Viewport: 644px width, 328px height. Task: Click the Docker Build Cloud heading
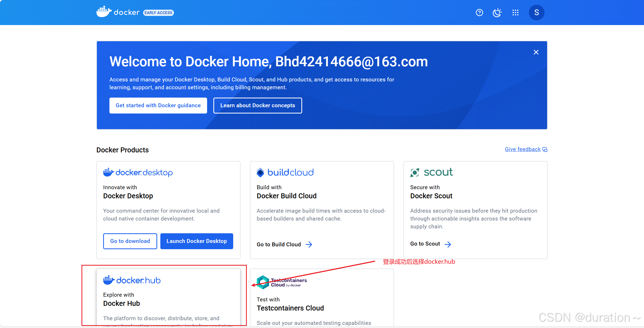[286, 196]
